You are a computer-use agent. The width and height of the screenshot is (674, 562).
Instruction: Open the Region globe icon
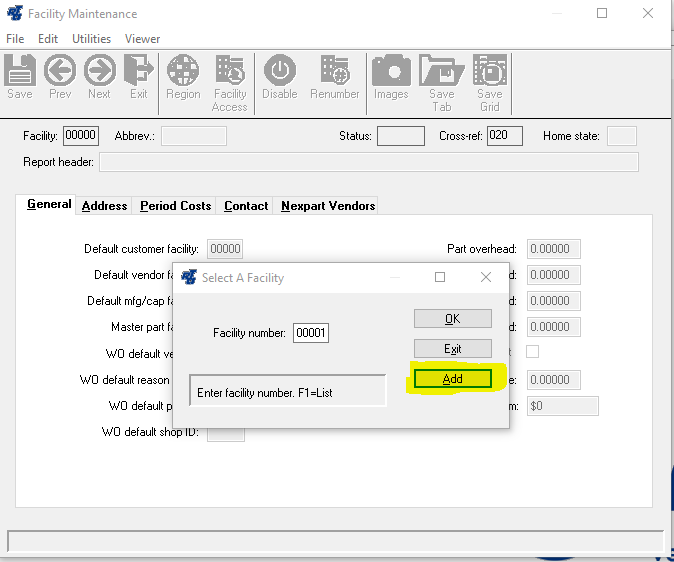pyautogui.click(x=183, y=77)
